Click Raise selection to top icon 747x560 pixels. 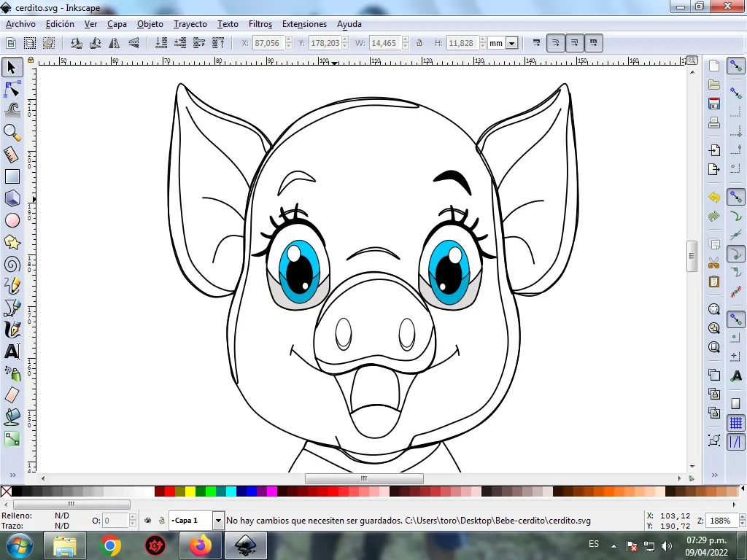click(x=218, y=43)
